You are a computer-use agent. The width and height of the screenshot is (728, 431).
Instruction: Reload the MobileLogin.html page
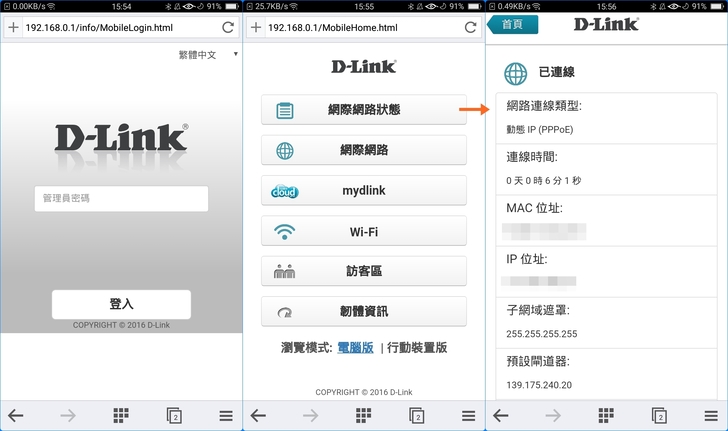(228, 27)
